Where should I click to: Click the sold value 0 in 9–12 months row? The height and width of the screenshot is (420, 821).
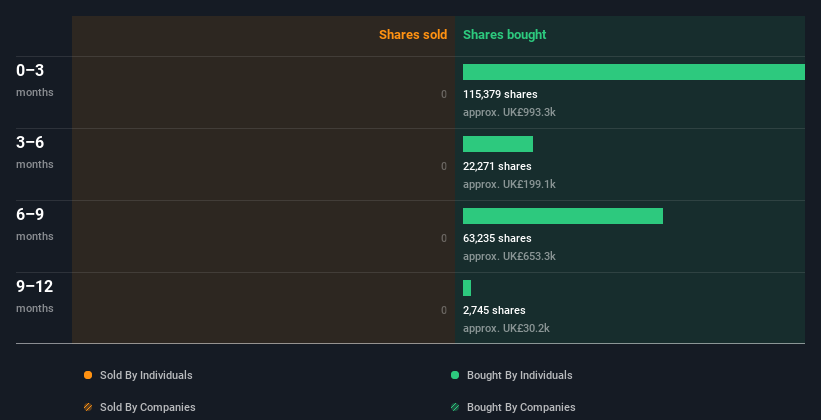click(x=444, y=310)
